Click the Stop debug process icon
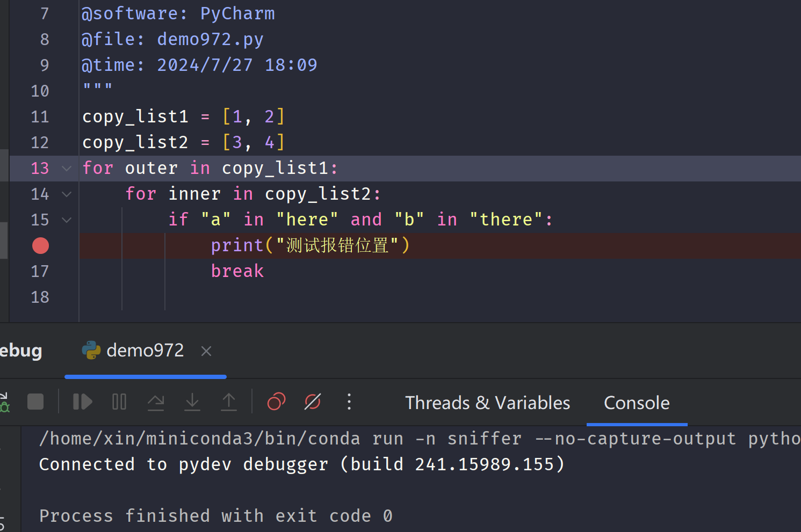 pyautogui.click(x=35, y=402)
